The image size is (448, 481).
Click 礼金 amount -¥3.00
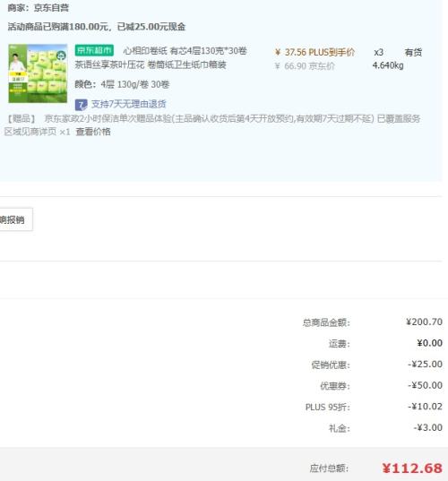point(427,427)
